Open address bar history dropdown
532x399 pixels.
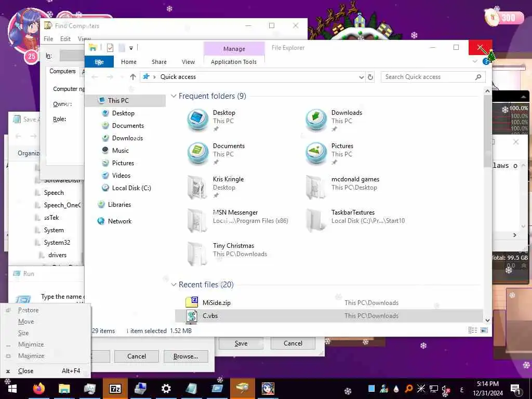[x=362, y=77]
